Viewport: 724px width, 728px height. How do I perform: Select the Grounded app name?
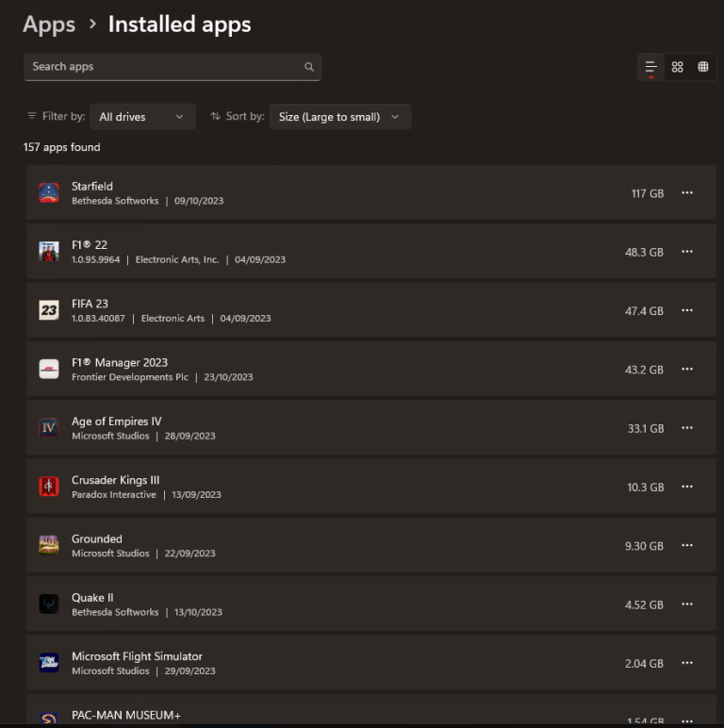96,538
